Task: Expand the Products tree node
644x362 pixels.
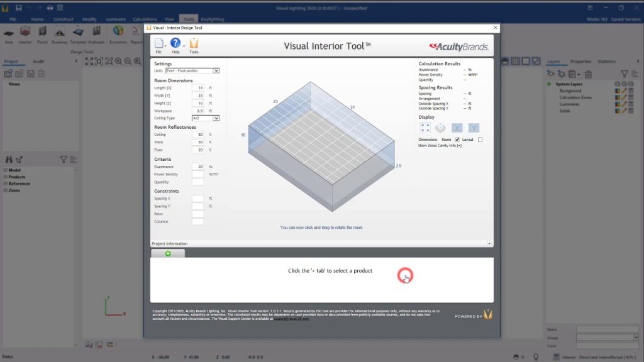Action: click(5, 177)
